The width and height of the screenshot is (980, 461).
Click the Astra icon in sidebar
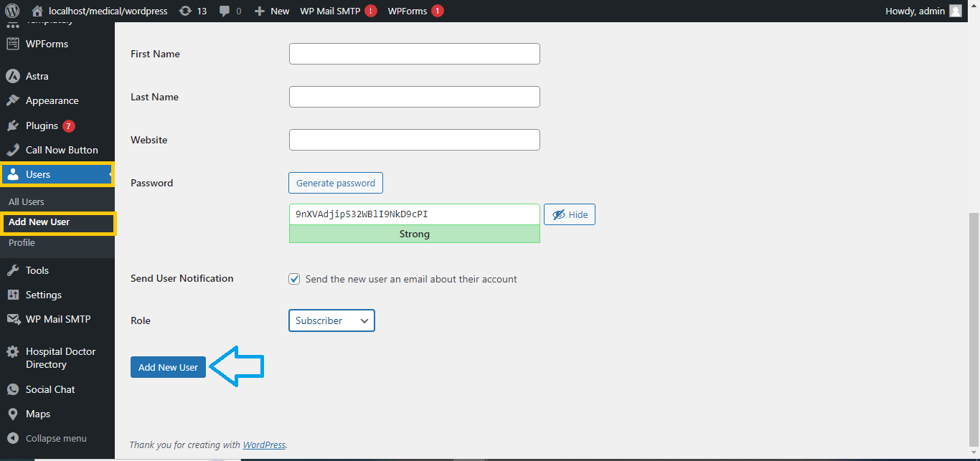(12, 76)
